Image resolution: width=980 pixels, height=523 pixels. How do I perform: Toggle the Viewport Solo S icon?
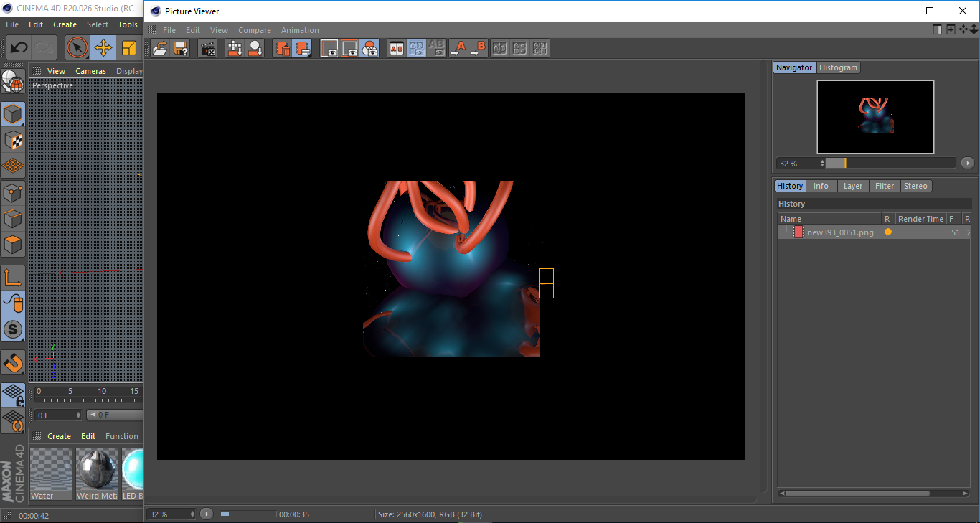coord(13,329)
